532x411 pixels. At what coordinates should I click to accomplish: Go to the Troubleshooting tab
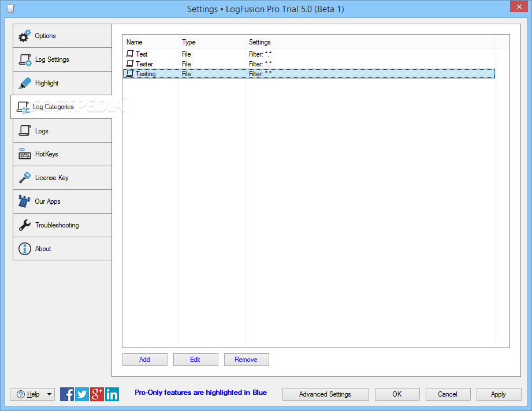(62, 225)
